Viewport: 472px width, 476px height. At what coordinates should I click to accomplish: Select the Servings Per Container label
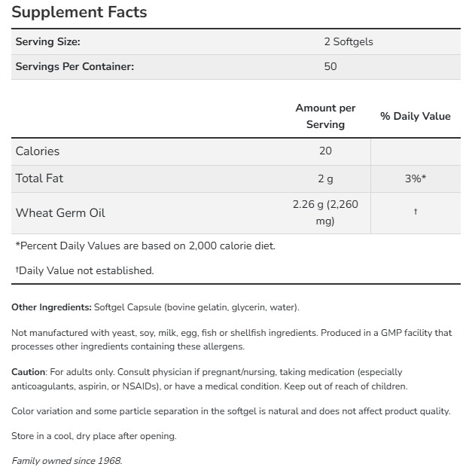[75, 66]
